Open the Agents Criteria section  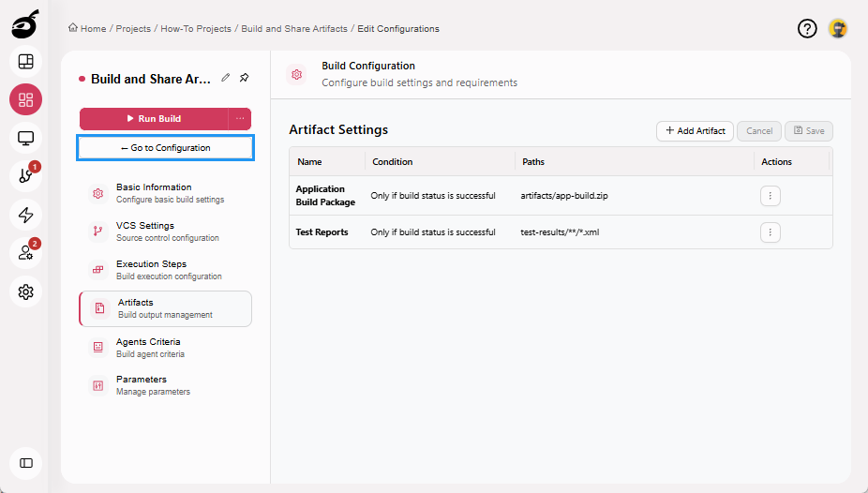tap(166, 348)
